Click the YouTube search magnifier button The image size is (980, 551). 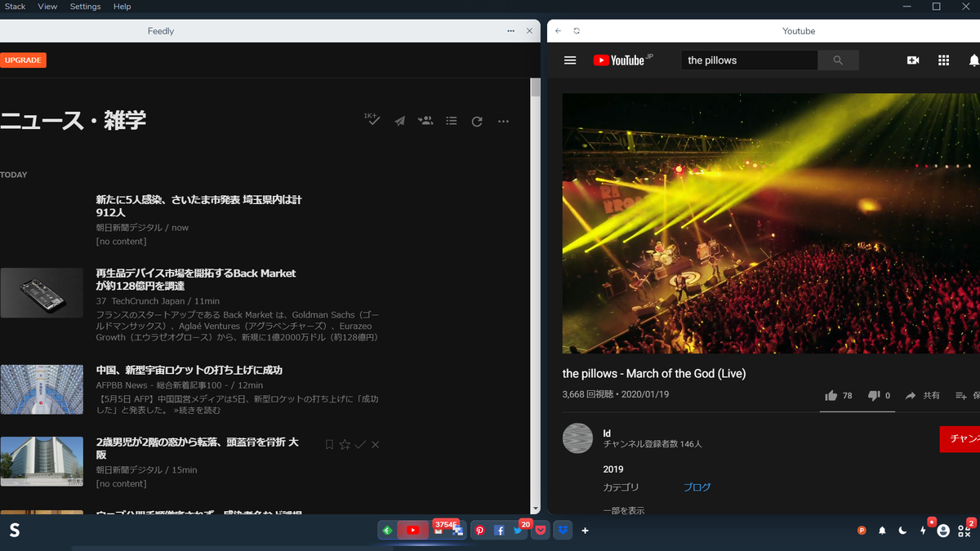click(x=838, y=60)
